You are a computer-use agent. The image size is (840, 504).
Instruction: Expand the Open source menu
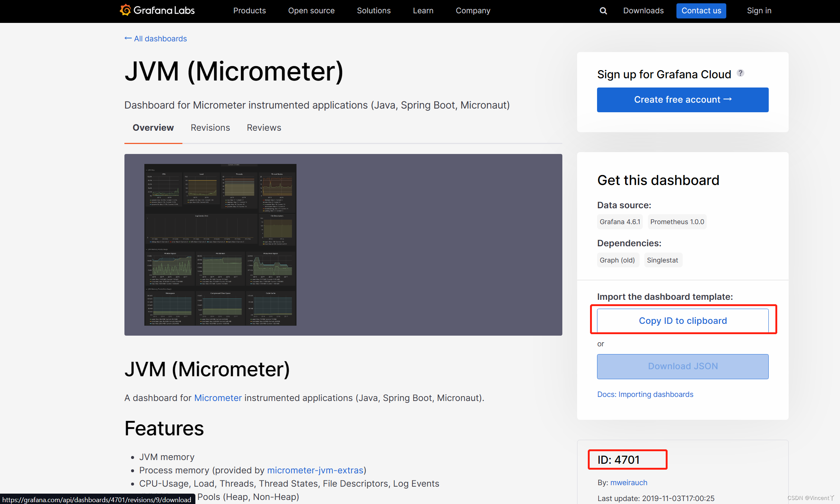pyautogui.click(x=311, y=11)
